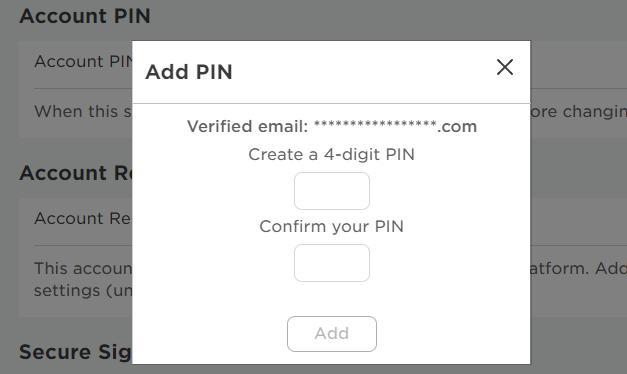Close the Add PIN dialog
627x374 pixels.
coord(505,67)
